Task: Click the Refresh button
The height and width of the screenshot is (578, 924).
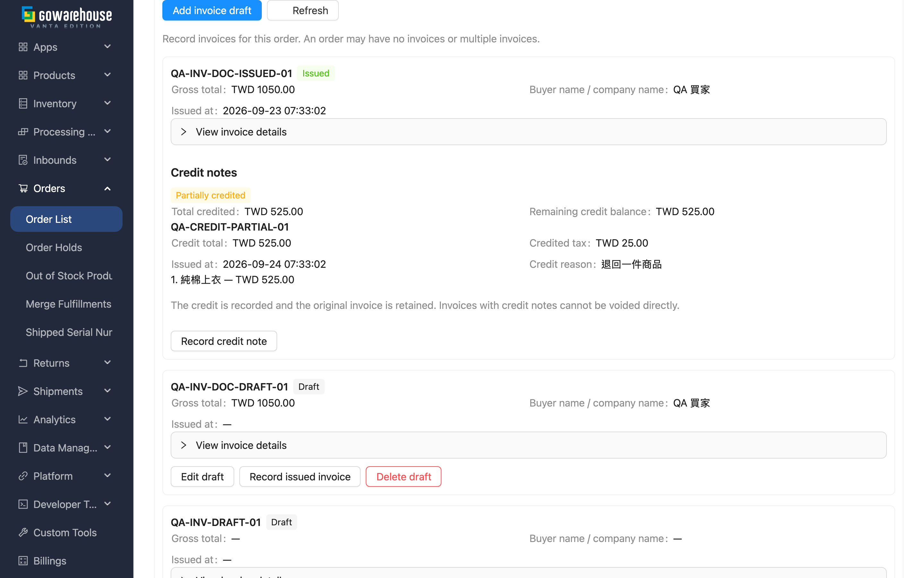Action: coord(303,10)
